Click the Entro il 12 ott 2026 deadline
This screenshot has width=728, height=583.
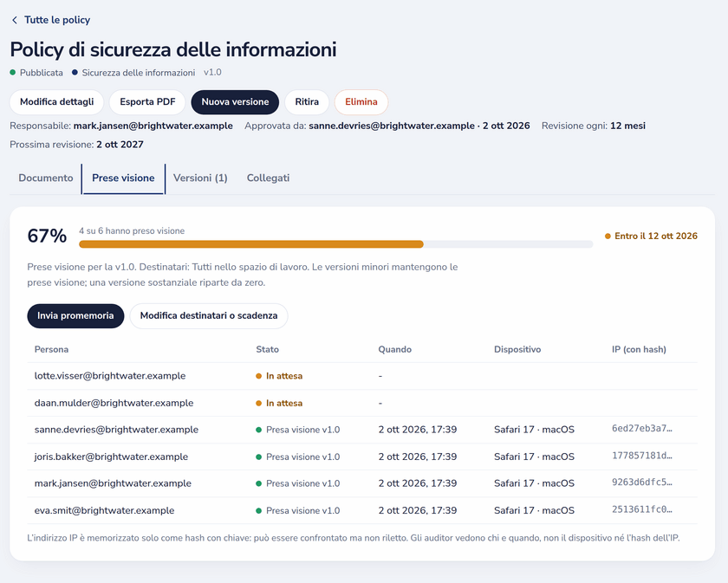651,236
